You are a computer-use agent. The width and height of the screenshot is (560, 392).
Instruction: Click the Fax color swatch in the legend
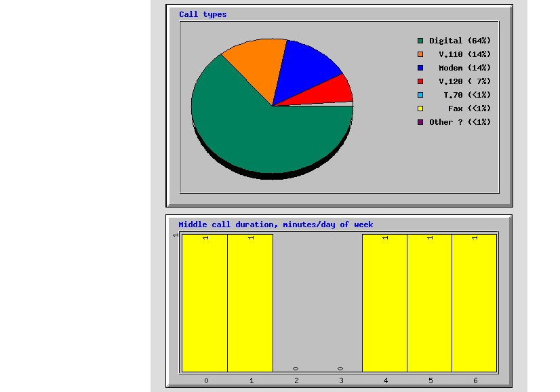422,109
